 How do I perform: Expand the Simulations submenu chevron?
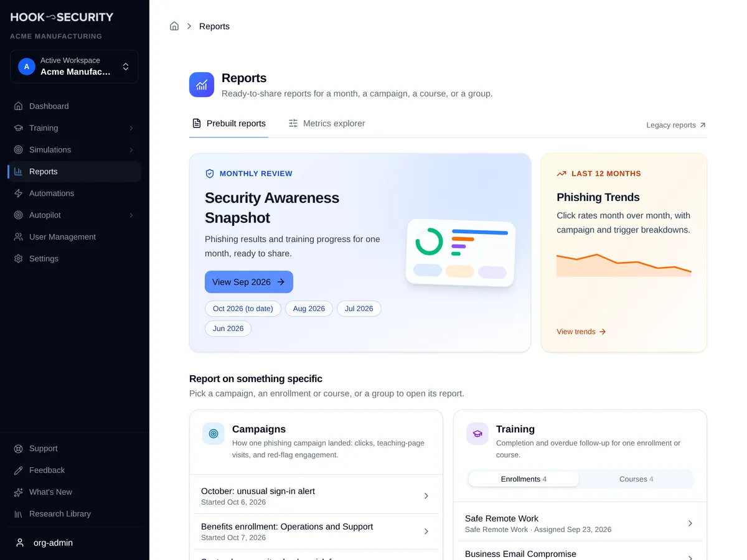131,150
